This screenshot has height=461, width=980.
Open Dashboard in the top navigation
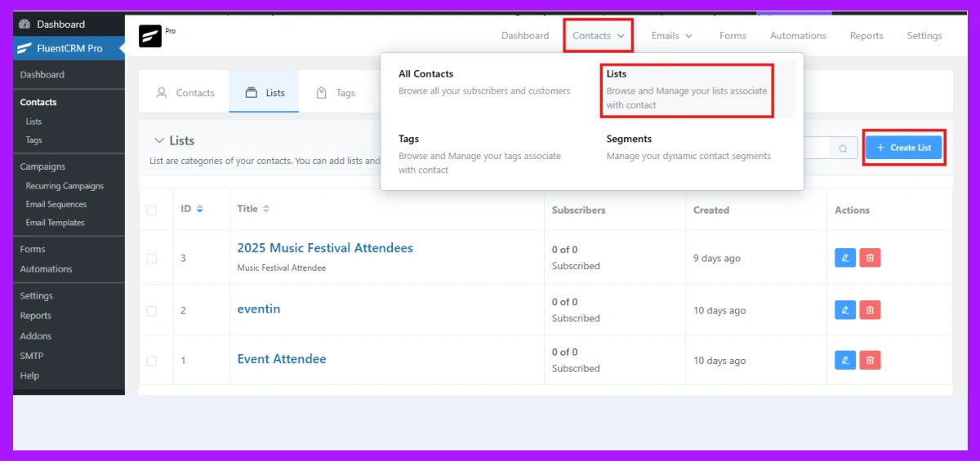(525, 36)
